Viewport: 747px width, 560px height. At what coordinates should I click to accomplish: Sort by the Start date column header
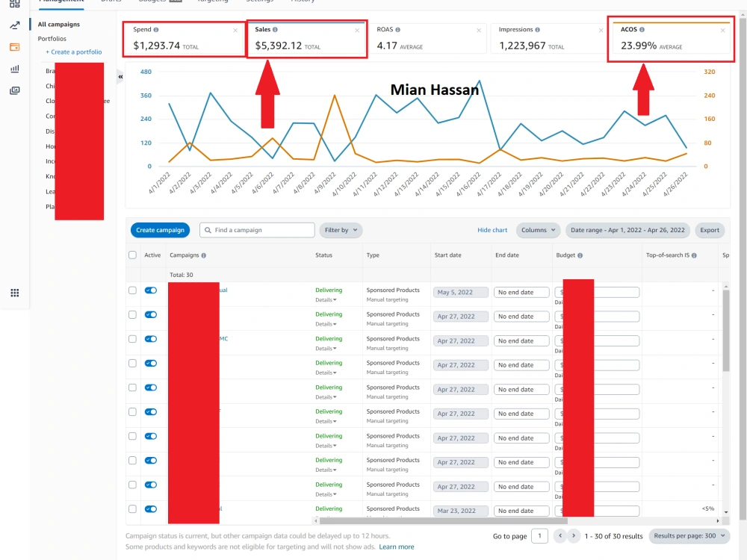coord(447,255)
